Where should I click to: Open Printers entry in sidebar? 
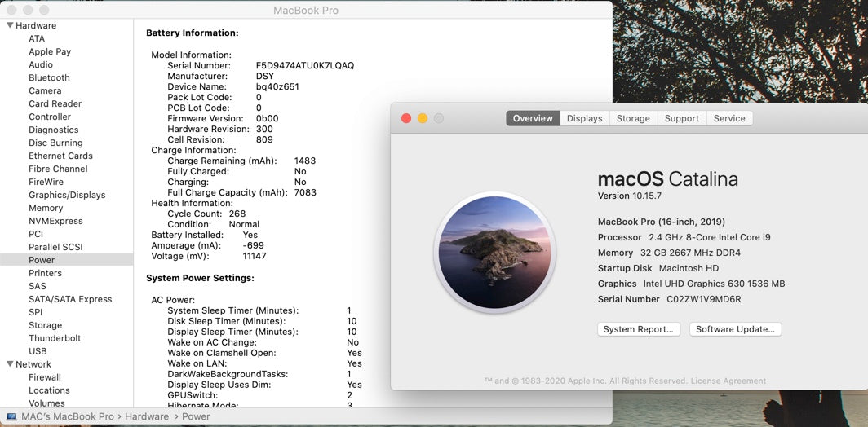46,273
